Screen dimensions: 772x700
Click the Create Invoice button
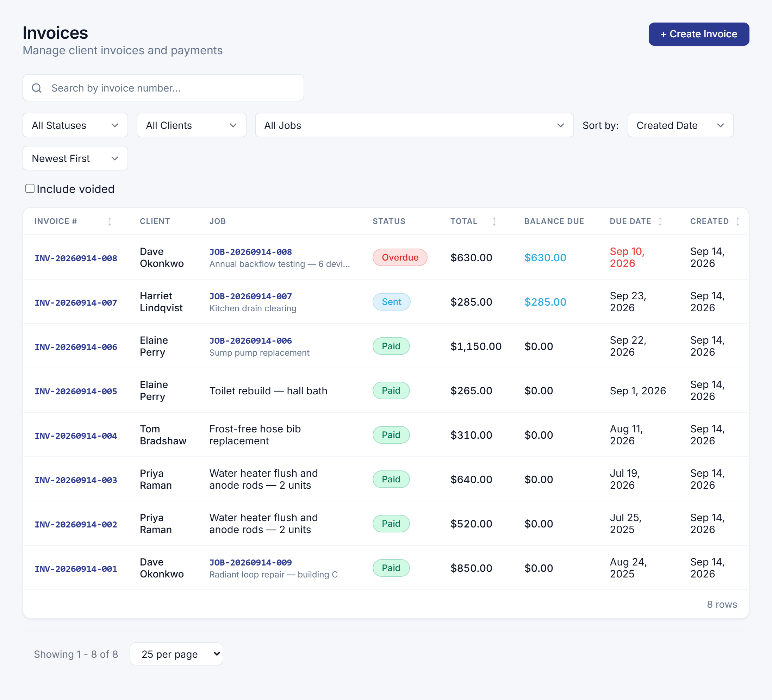[x=699, y=34]
